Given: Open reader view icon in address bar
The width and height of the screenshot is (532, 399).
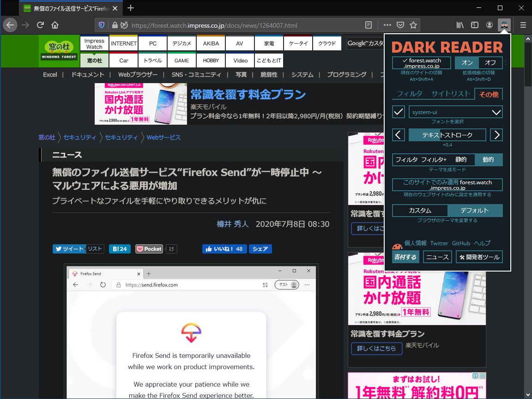Looking at the screenshot, I should [369, 25].
